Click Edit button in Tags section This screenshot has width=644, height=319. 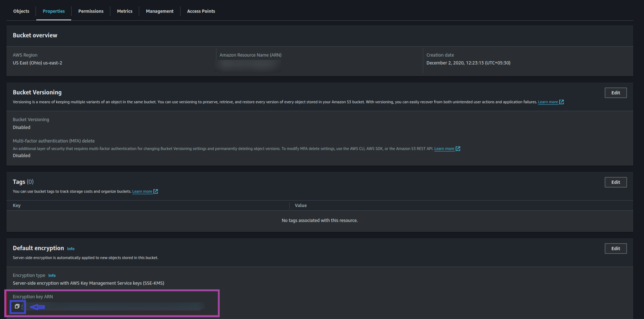point(616,182)
